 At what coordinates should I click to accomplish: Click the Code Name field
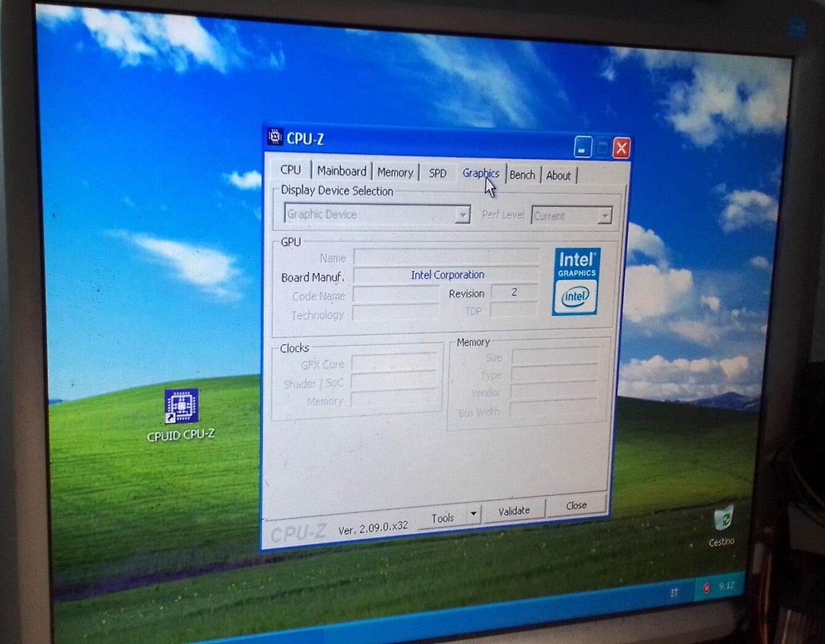click(x=396, y=295)
